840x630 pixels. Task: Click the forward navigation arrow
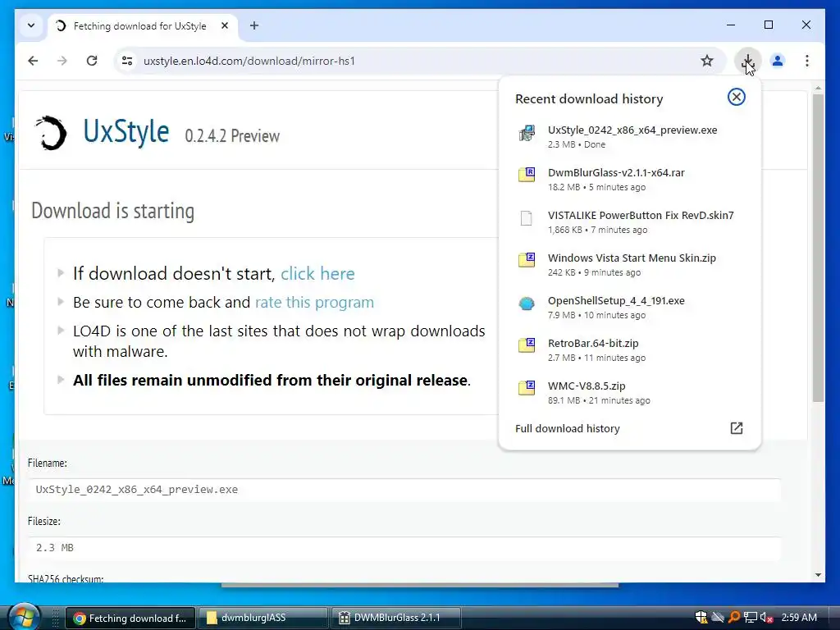62,61
